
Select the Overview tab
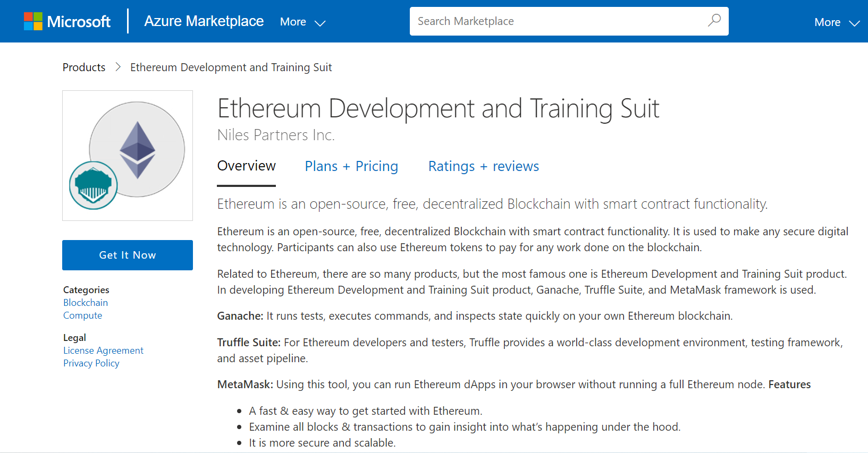pyautogui.click(x=246, y=166)
